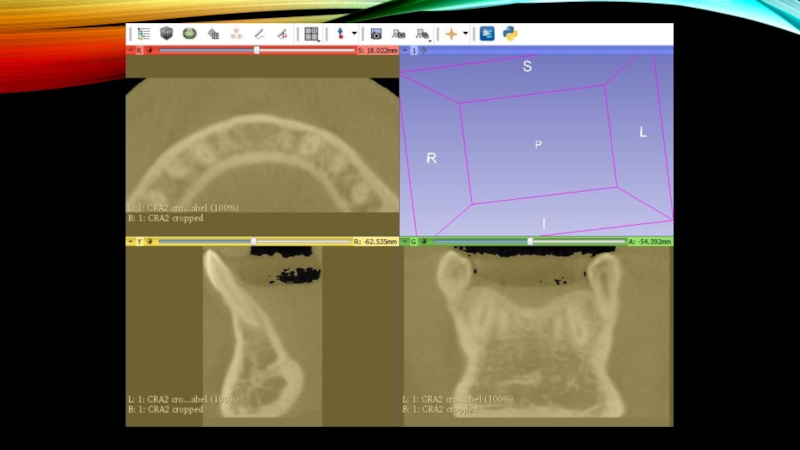Click 'L: 1: CRA2 cro...abel' in coronal view
The height and width of the screenshot is (450, 800).
[442, 399]
